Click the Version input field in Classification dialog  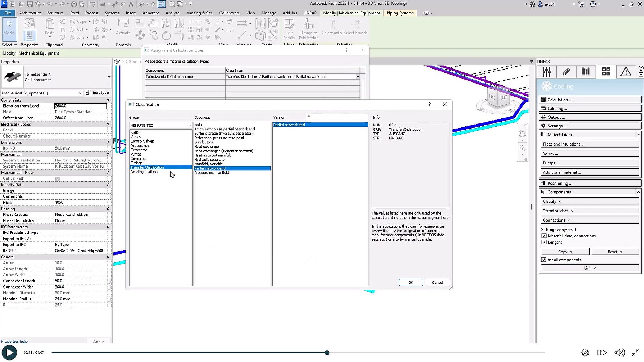coord(337,117)
